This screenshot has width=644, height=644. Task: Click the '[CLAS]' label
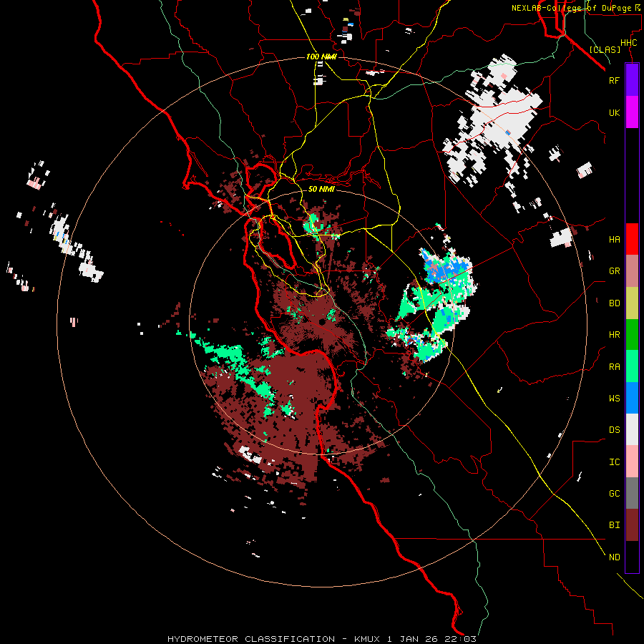(x=605, y=49)
